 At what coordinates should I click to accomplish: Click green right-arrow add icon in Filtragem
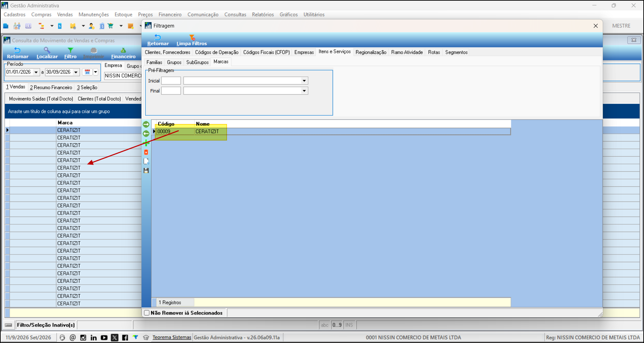146,124
